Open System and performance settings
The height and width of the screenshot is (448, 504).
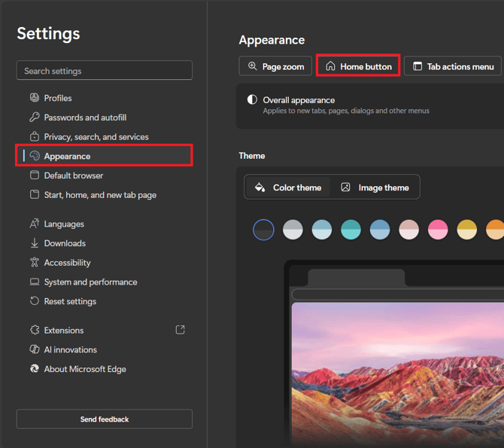[90, 282]
